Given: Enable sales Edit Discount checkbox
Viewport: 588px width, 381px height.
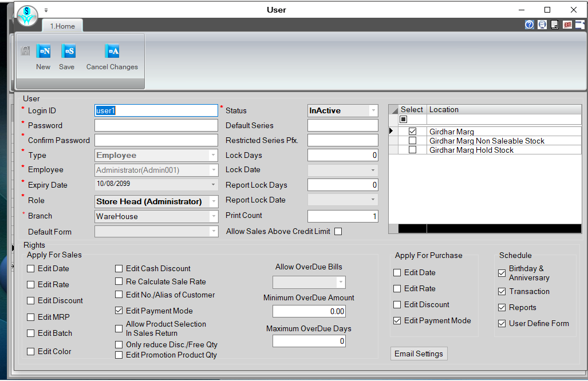Looking at the screenshot, I should click(31, 301).
